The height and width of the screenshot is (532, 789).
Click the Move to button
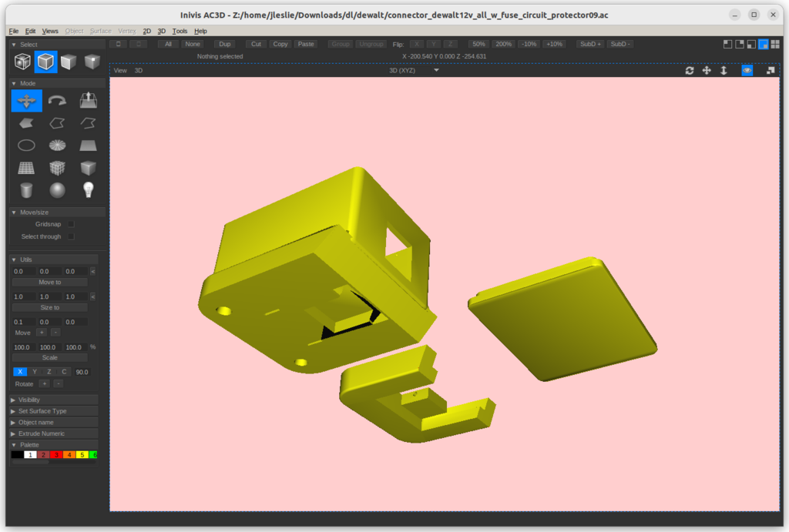click(x=50, y=282)
